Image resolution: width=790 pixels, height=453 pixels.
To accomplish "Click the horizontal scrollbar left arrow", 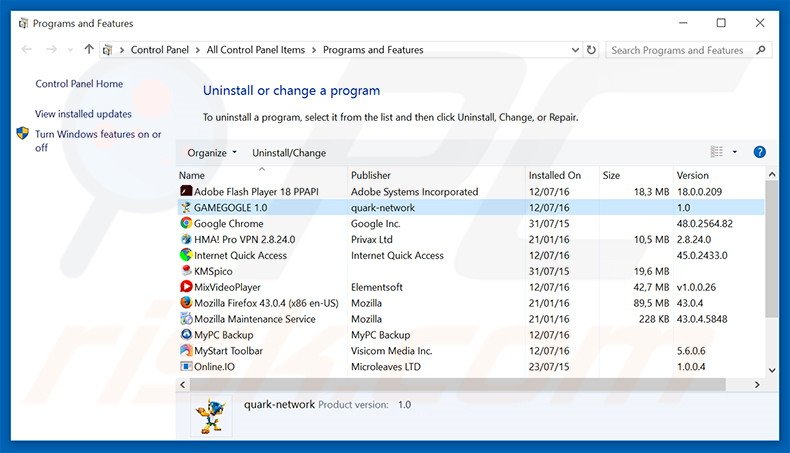I will click(183, 384).
